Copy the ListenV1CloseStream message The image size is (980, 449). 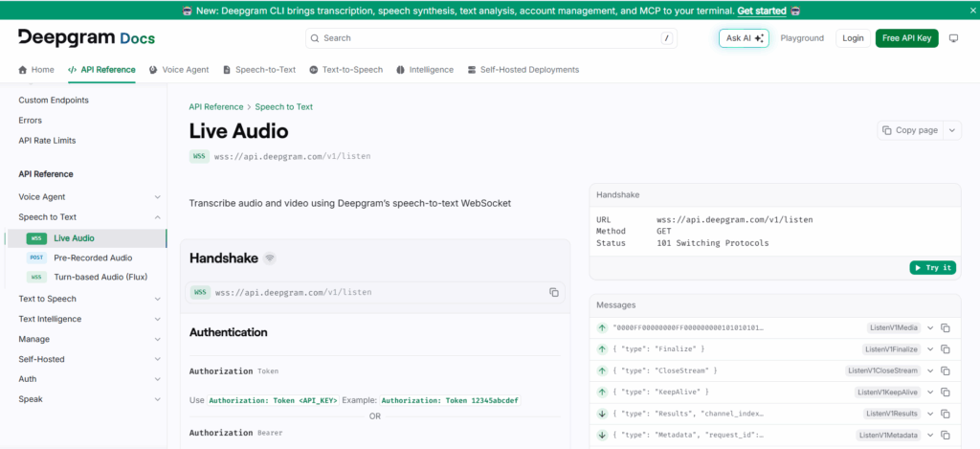point(946,370)
